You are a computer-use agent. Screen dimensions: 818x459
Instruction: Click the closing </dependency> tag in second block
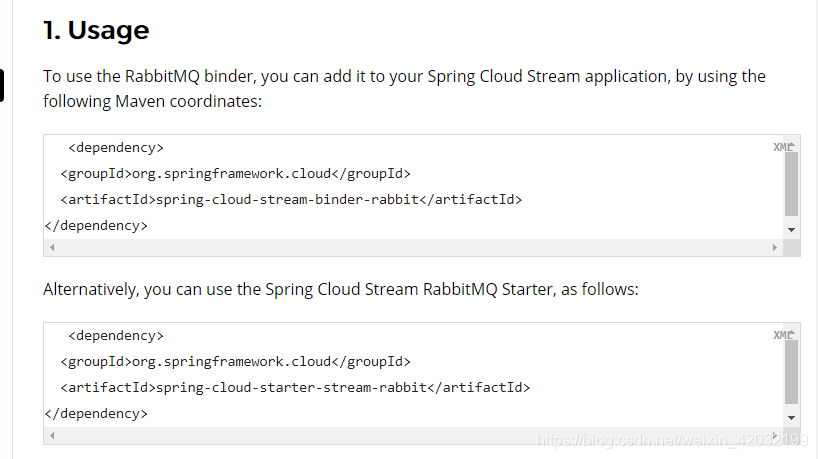coord(96,414)
